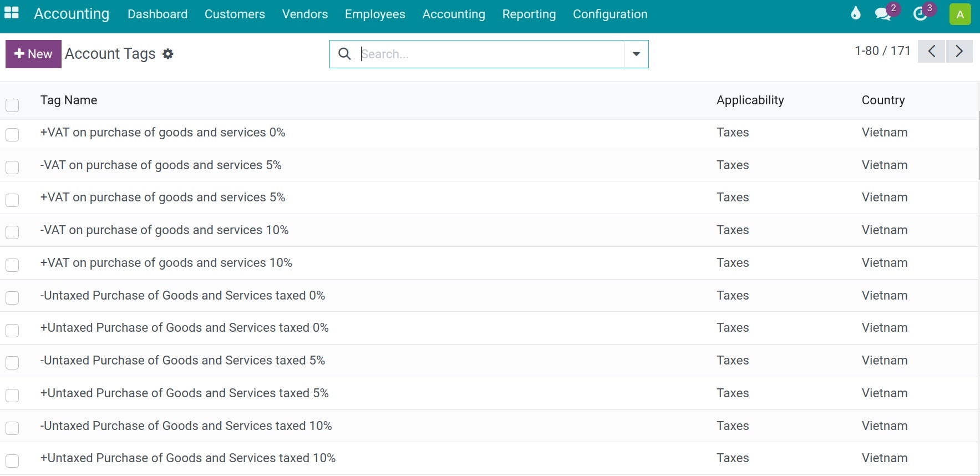Open the user avatar A menu
The image size is (980, 476).
960,14
